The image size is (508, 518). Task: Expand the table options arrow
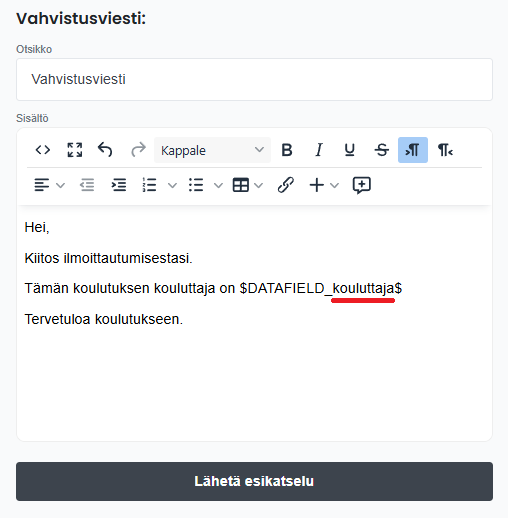coord(259,185)
